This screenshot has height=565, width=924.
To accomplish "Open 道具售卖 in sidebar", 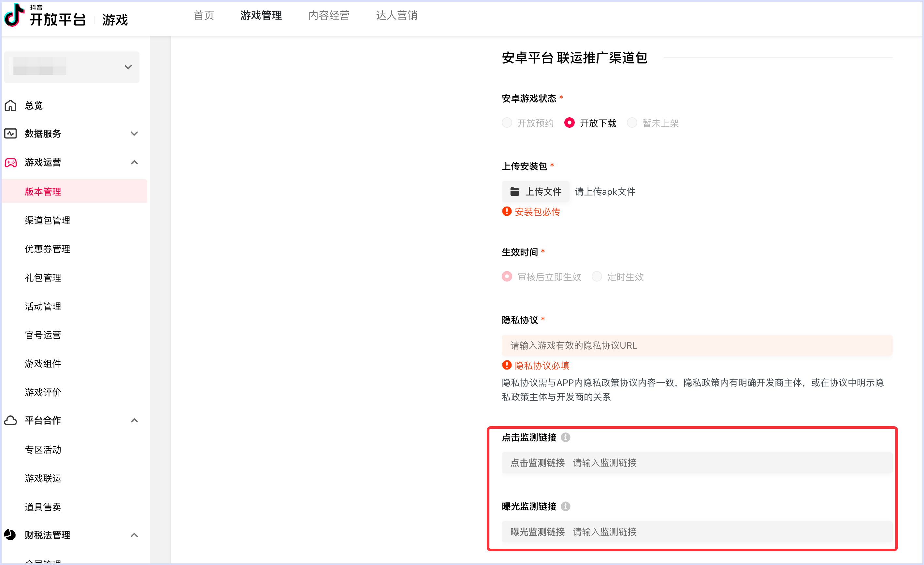I will (43, 507).
